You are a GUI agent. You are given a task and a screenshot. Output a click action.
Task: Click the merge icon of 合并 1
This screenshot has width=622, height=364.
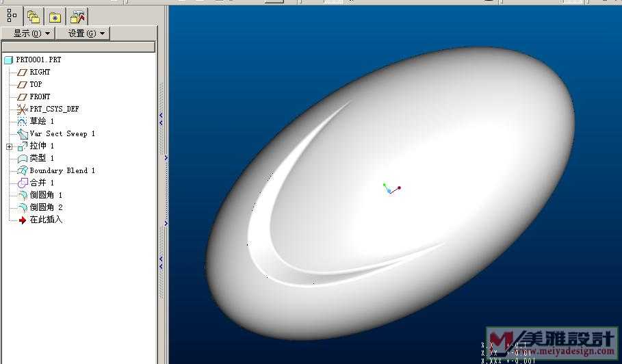click(x=23, y=183)
